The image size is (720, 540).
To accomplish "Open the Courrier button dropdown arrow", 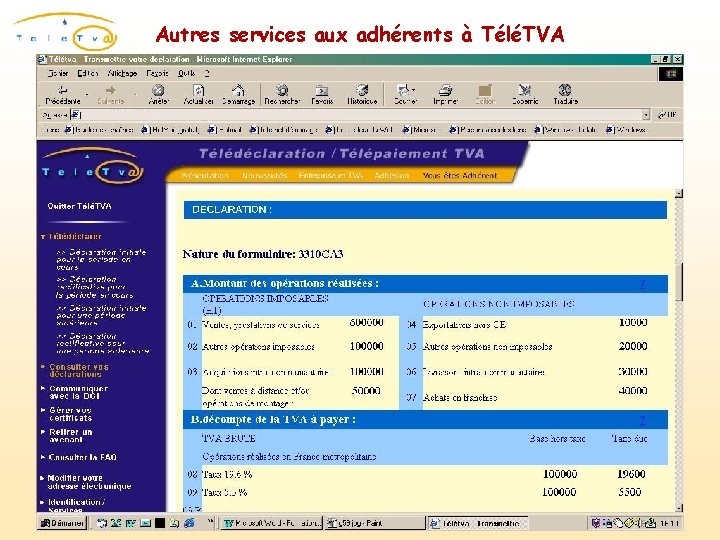I will 414,90.
